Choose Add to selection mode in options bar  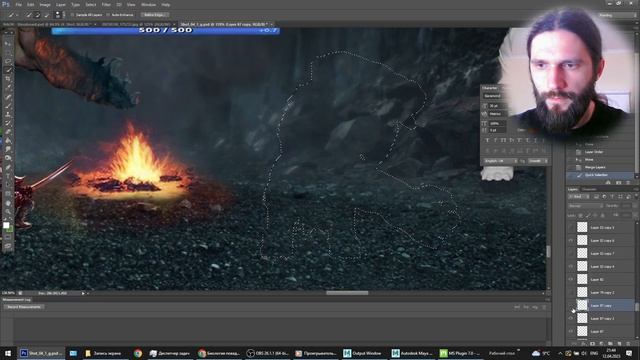(x=38, y=15)
